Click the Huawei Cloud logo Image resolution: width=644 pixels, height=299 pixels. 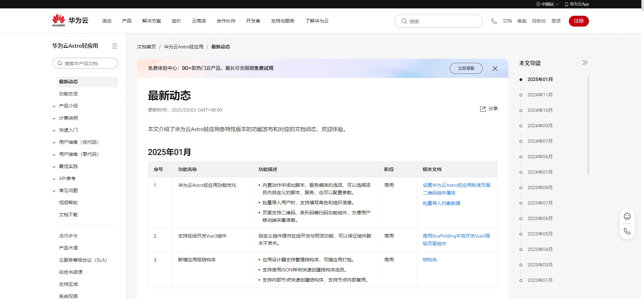[70, 20]
